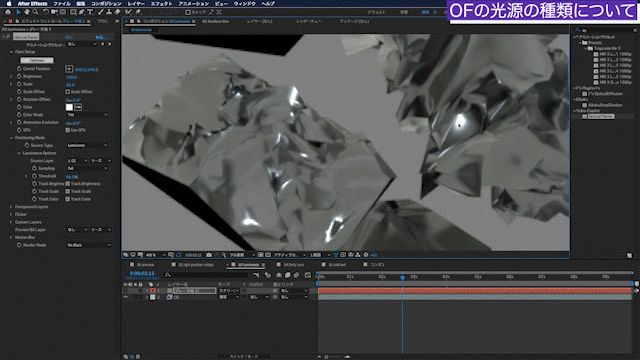Viewport: 640px width, 360px height.
Task: Select the Hand tool
Action: (27, 12)
